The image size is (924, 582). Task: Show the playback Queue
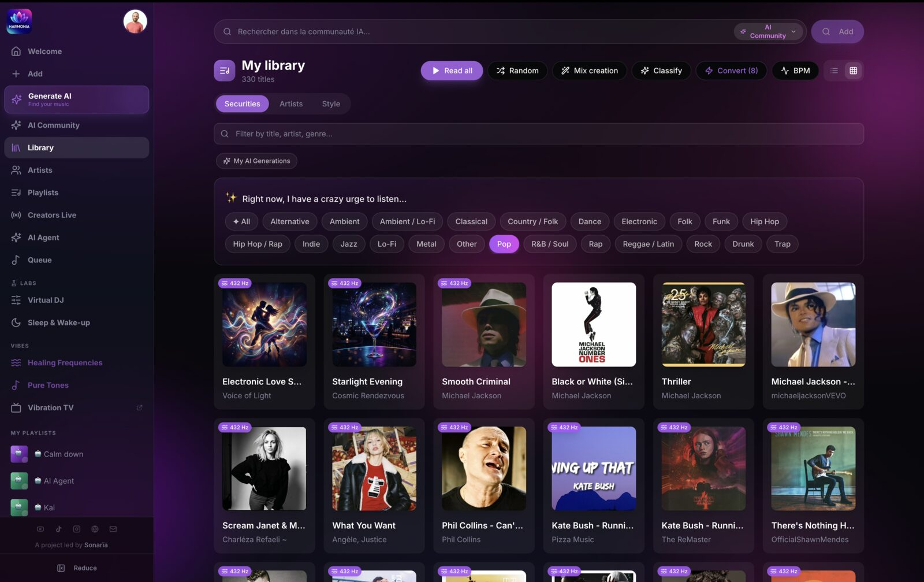click(x=76, y=261)
